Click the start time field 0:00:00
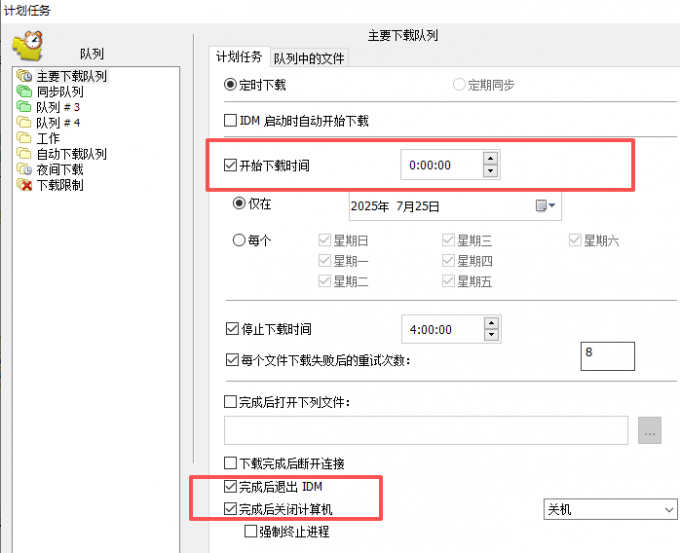 tap(441, 165)
